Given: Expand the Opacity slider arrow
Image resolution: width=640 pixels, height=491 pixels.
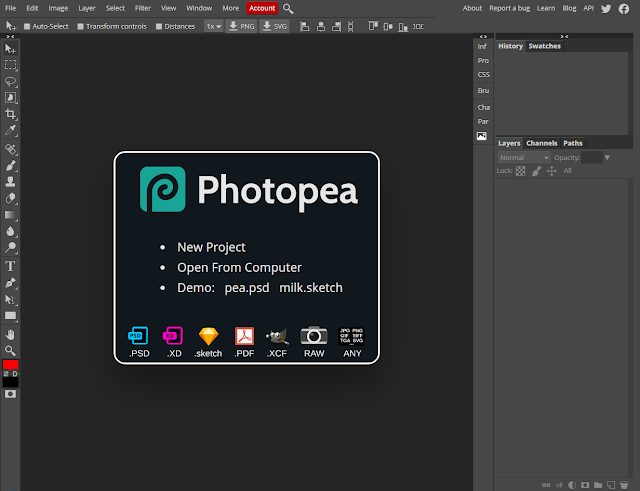Looking at the screenshot, I should click(x=607, y=158).
